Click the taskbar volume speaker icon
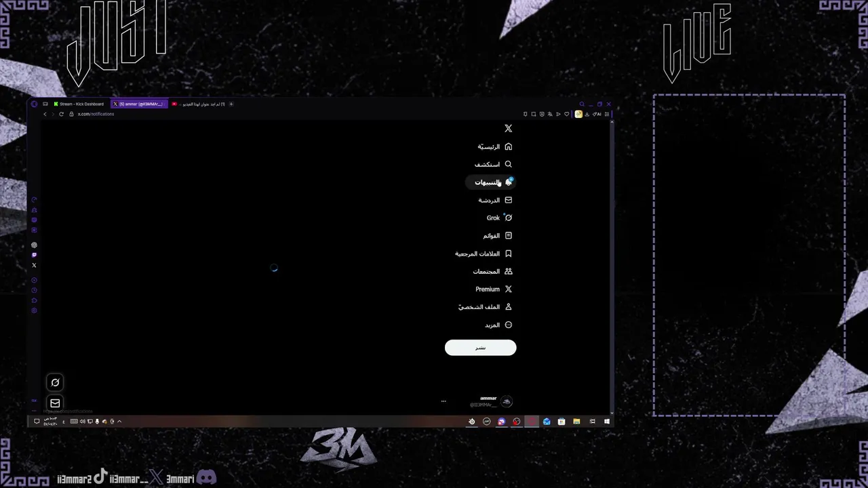This screenshot has height=488, width=868. tap(83, 422)
